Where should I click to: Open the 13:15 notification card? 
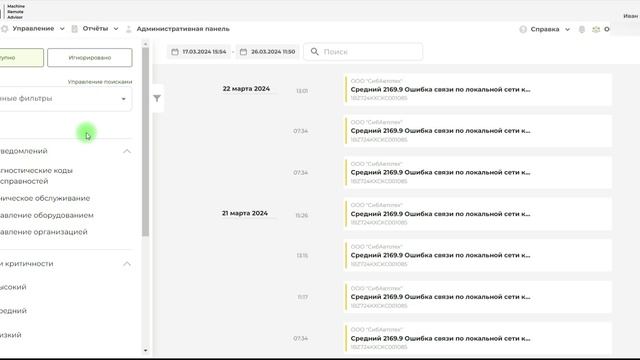pos(478,256)
